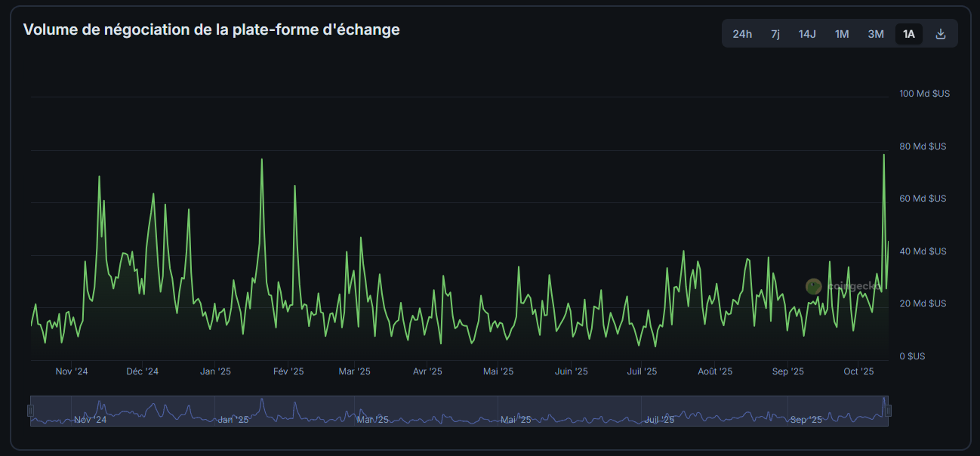
Task: Switch to the 7j view
Action: 775,33
